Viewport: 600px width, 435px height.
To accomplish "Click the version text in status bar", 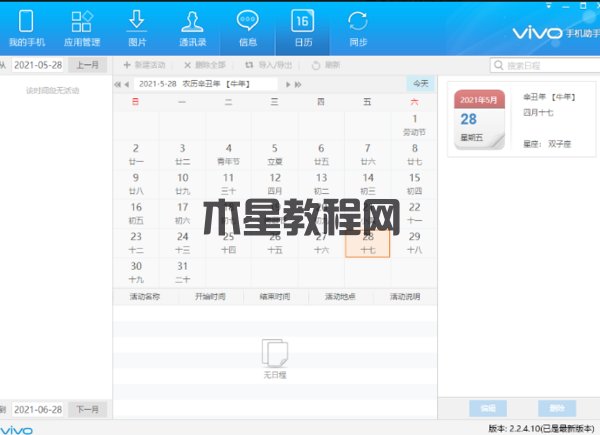I will [x=541, y=428].
